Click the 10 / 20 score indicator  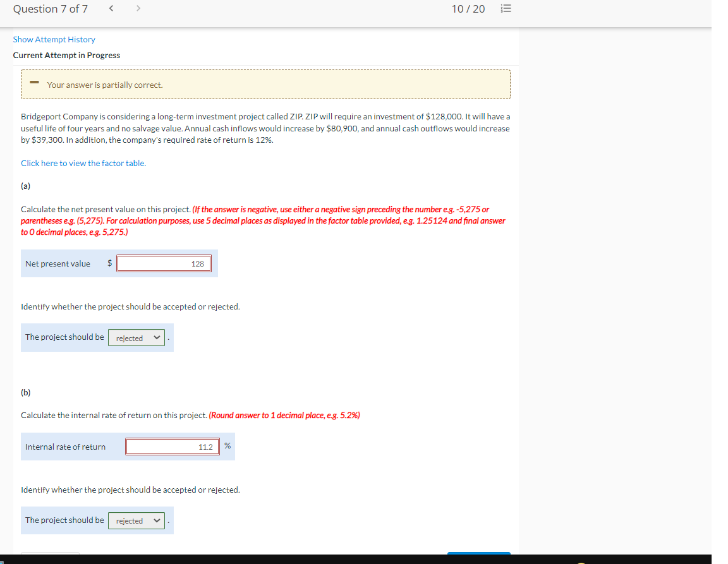pos(468,9)
